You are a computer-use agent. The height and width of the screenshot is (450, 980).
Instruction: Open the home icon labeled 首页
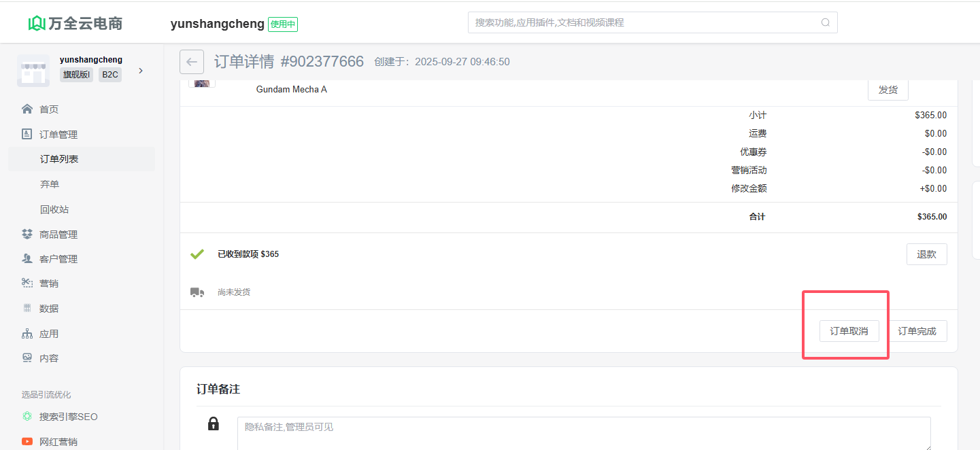click(x=27, y=109)
